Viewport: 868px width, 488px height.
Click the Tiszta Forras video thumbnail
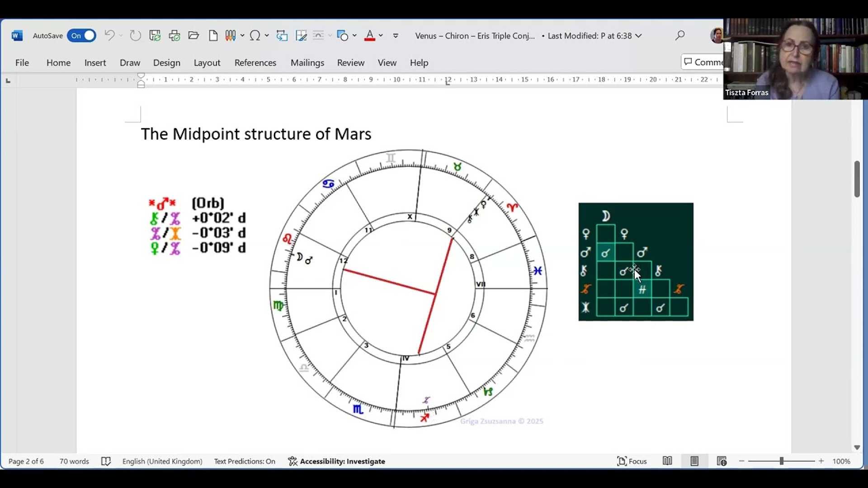796,59
